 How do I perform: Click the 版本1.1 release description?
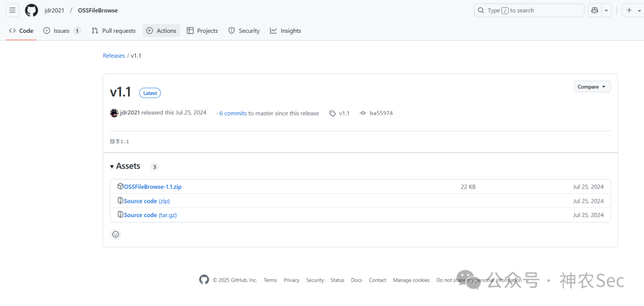point(119,141)
